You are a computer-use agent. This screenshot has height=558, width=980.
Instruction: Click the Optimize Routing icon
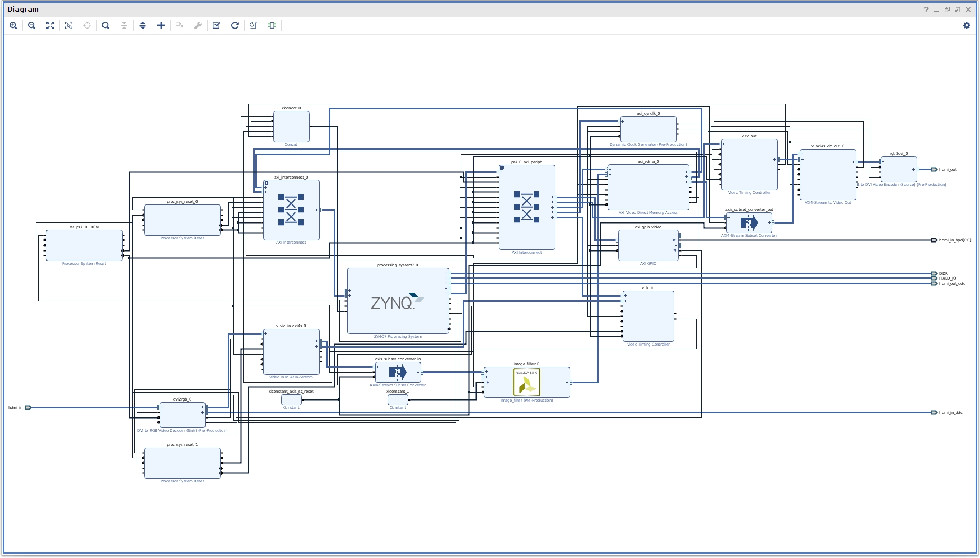pyautogui.click(x=254, y=25)
